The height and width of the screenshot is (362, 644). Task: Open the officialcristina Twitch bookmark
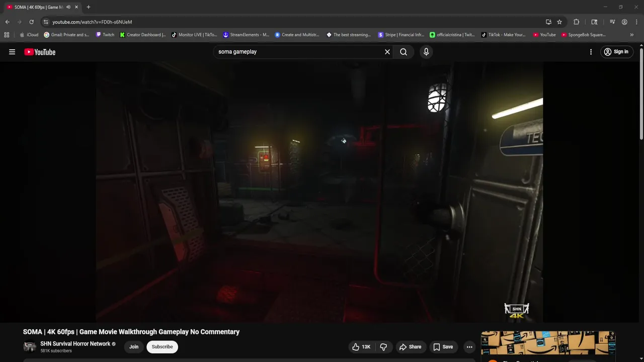pyautogui.click(x=452, y=35)
